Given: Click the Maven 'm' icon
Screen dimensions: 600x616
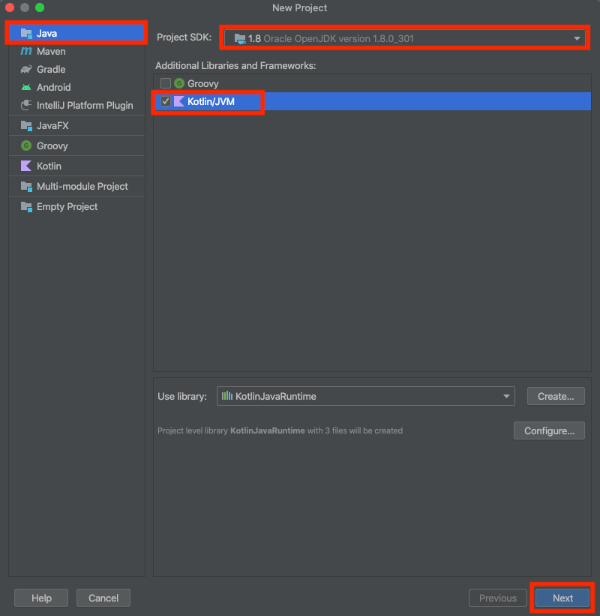Looking at the screenshot, I should (x=26, y=51).
